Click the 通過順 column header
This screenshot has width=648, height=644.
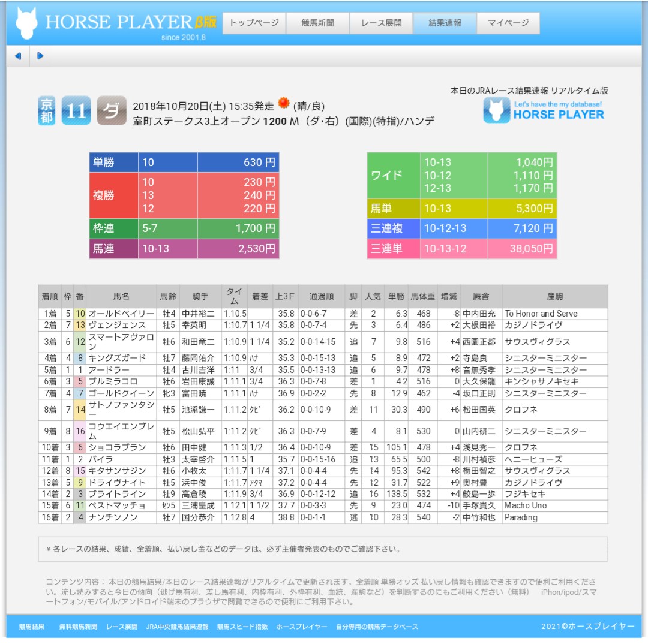[x=321, y=296]
